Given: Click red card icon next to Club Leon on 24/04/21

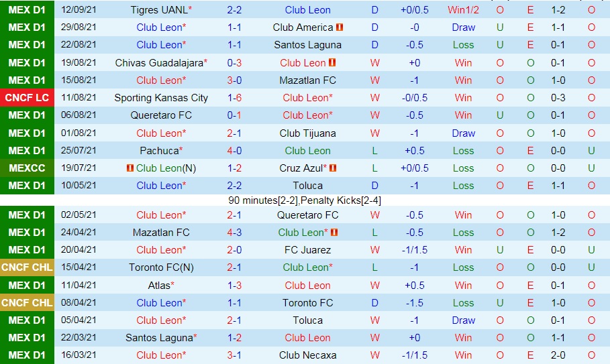Looking at the screenshot, I should tap(334, 233).
